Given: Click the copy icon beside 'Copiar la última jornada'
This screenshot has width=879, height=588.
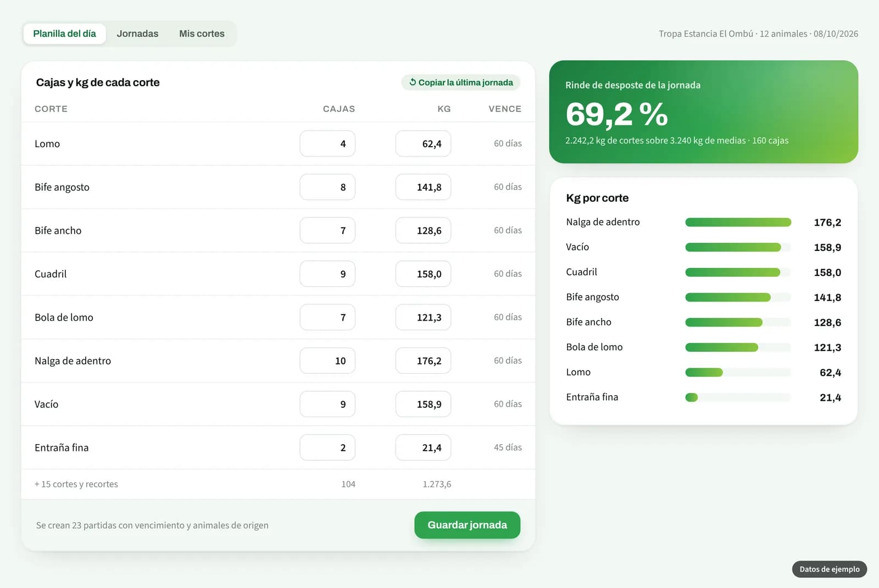Looking at the screenshot, I should tap(413, 82).
